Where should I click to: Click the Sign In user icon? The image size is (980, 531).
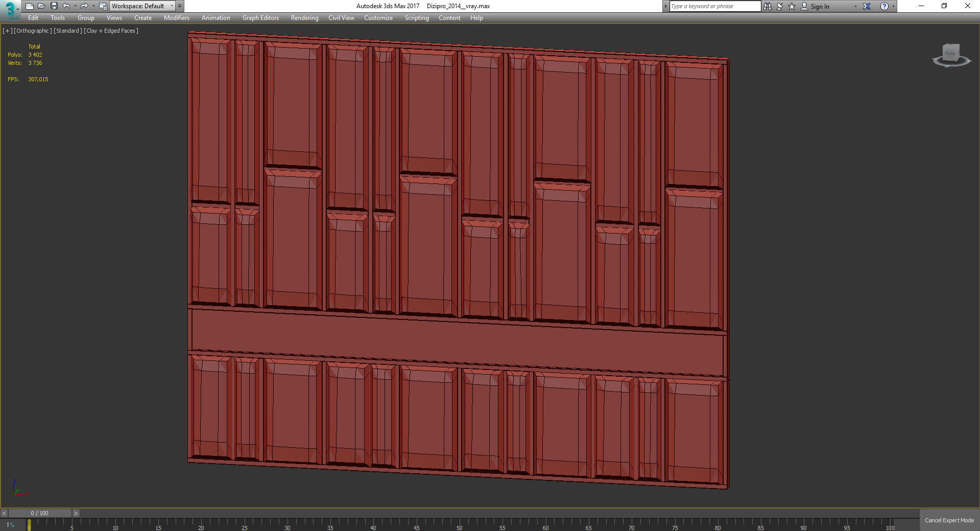pyautogui.click(x=804, y=6)
